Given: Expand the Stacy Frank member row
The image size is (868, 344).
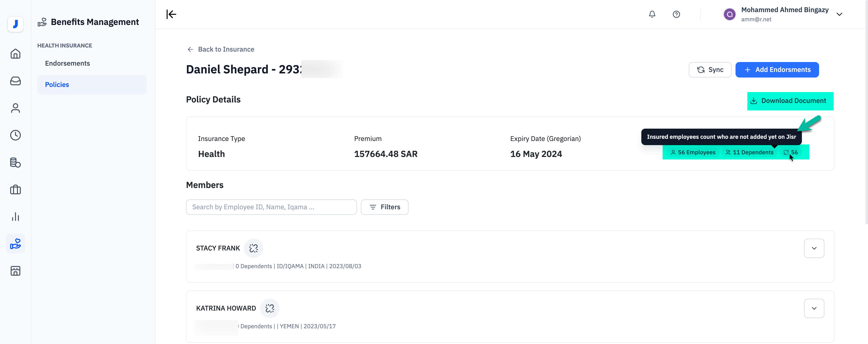Looking at the screenshot, I should pyautogui.click(x=814, y=248).
